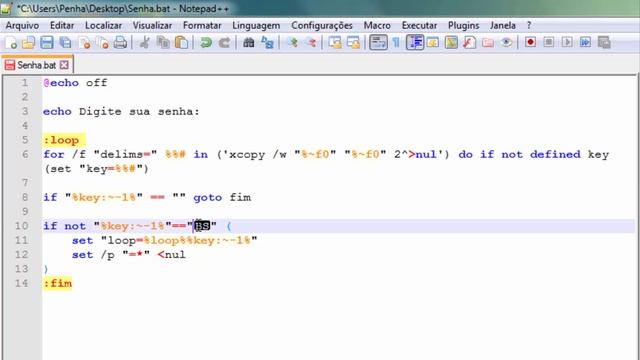Click 'goto fim' on line 8
Screen dimensions: 640x360
click(x=222, y=198)
